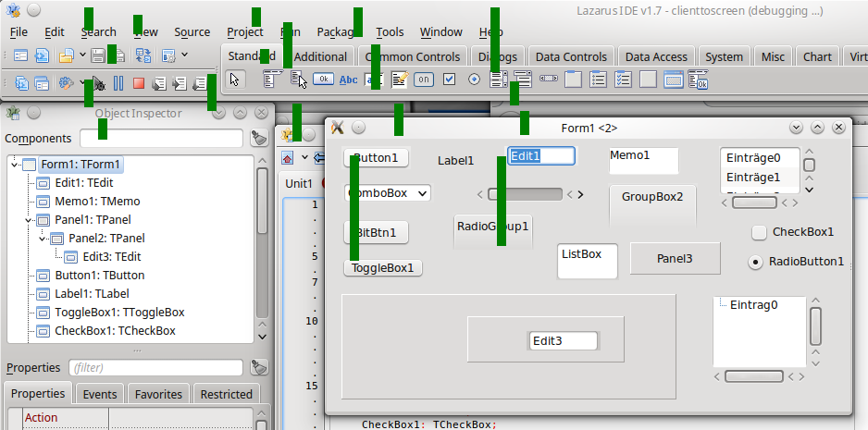Select RadioButton1 on the form
Image resolution: width=868 pixels, height=430 pixels.
tap(755, 262)
